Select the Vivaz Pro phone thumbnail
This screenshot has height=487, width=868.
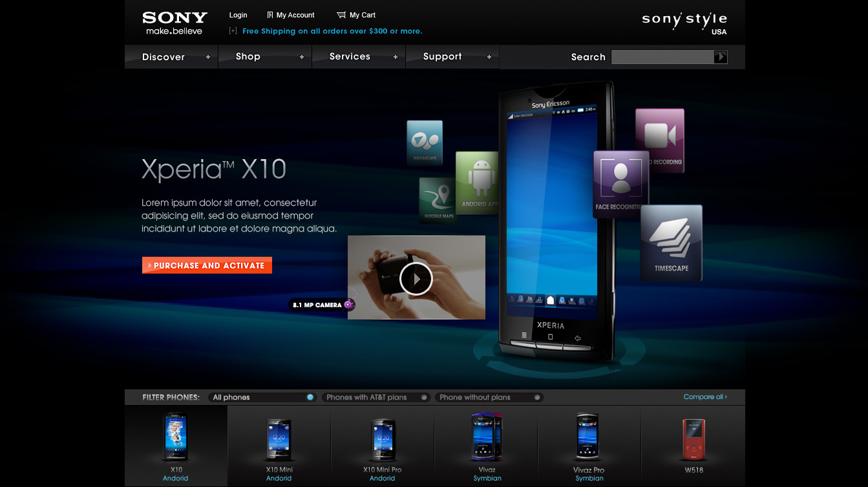click(x=589, y=446)
